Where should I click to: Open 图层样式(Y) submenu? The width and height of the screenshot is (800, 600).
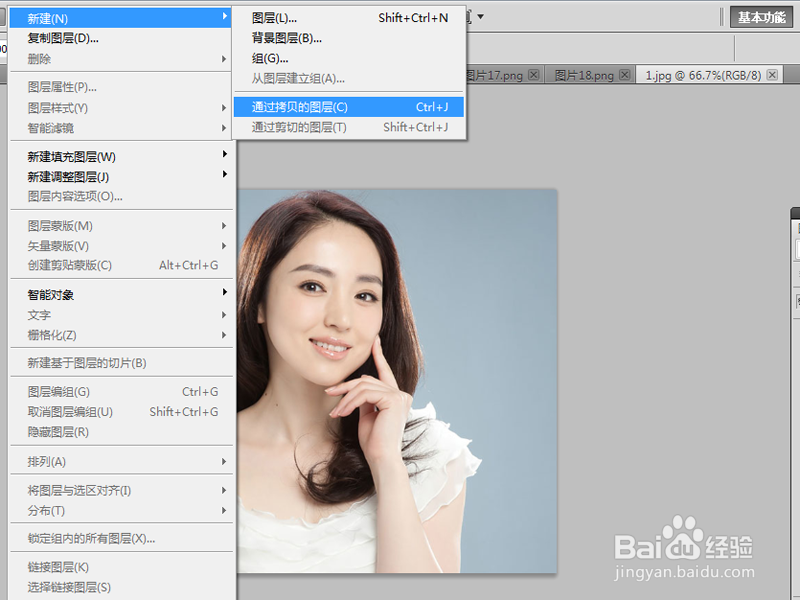[121, 108]
